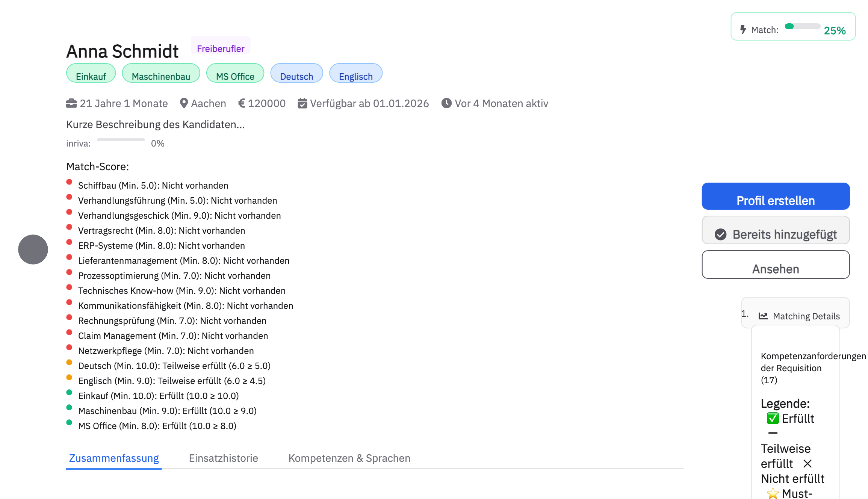Open the Zusammenfassung tab
This screenshot has height=499, width=868.
[114, 458]
